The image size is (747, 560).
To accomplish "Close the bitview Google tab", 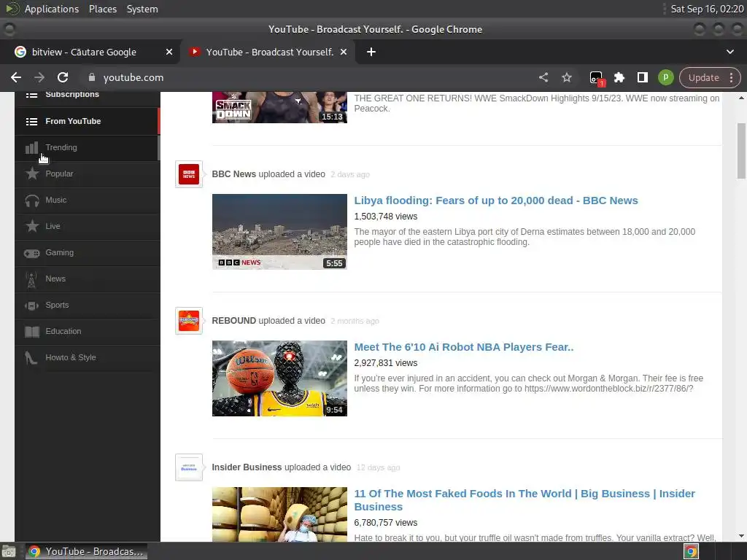I will (x=169, y=52).
